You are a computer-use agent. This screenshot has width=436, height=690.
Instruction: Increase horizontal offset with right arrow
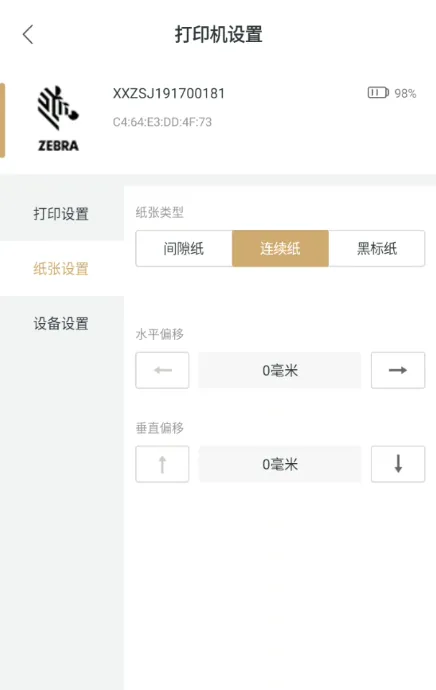[398, 370]
